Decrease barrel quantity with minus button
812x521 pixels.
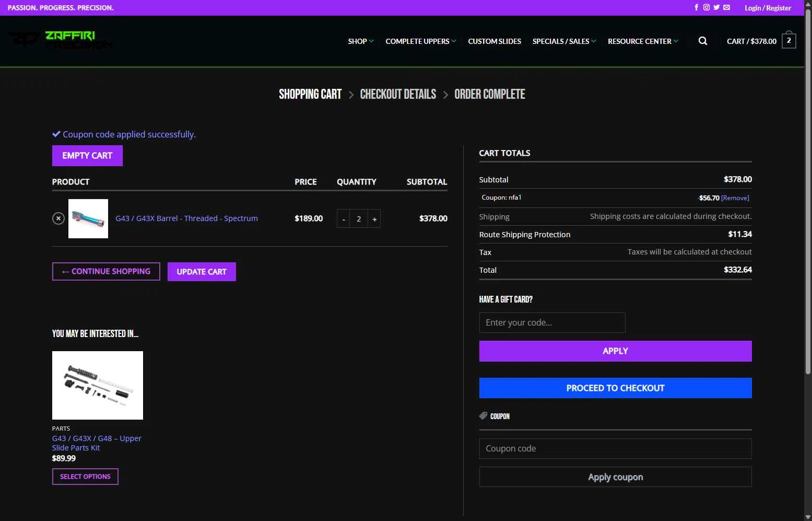(343, 219)
